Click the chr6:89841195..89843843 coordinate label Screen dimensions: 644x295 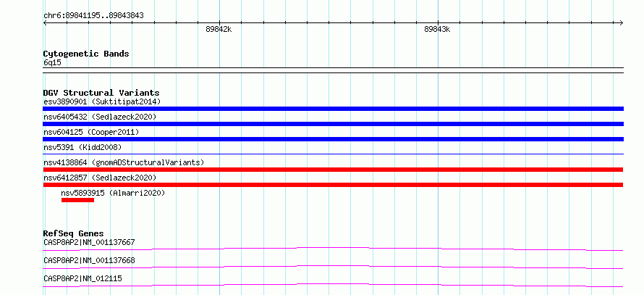click(93, 16)
